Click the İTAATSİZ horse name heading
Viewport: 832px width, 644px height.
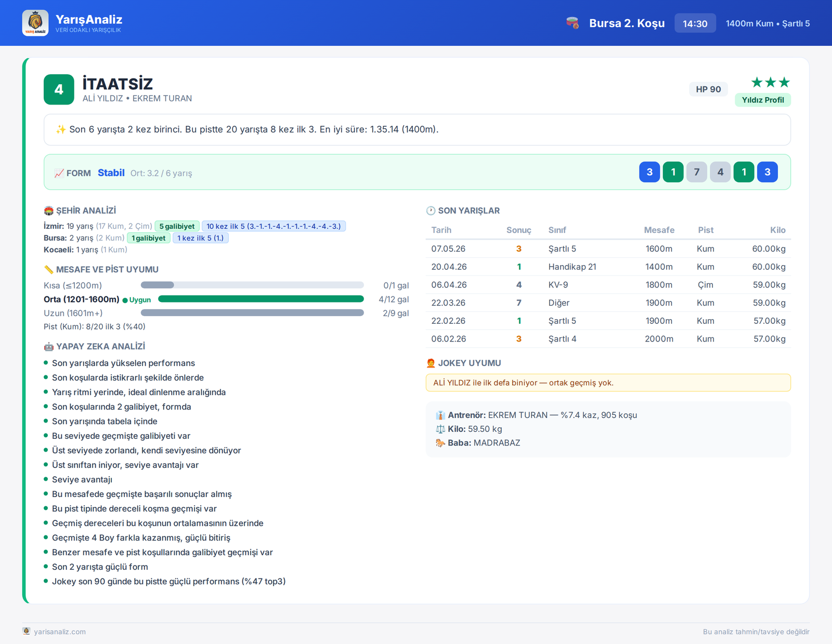(118, 84)
